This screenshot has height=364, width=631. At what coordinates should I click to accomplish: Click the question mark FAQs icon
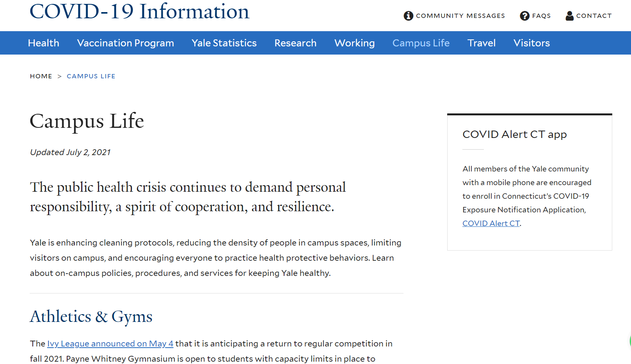pos(524,16)
